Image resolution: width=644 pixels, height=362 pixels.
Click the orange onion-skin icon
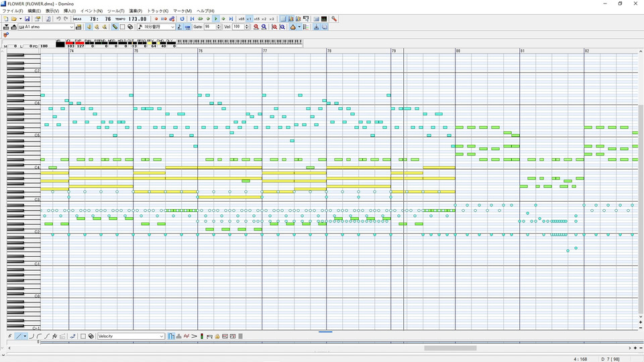click(x=293, y=27)
